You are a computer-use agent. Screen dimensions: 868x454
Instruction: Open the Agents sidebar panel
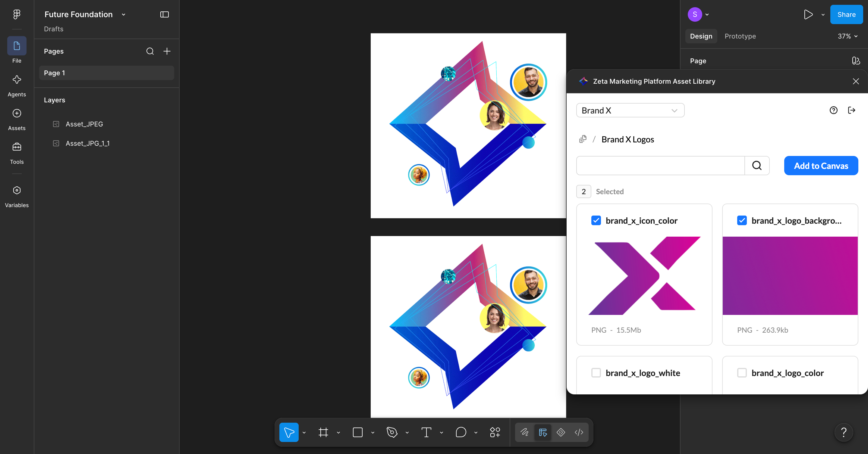(17, 86)
